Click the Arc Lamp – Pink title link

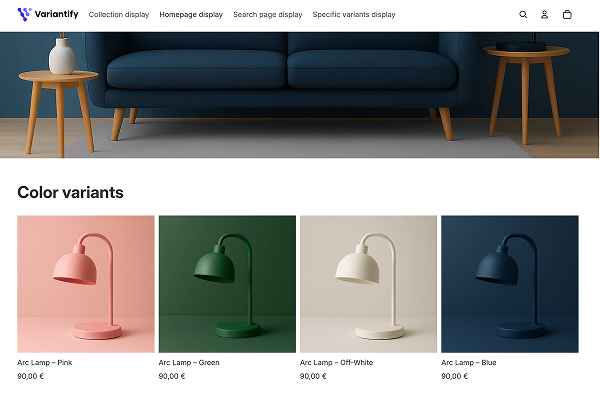pos(45,362)
